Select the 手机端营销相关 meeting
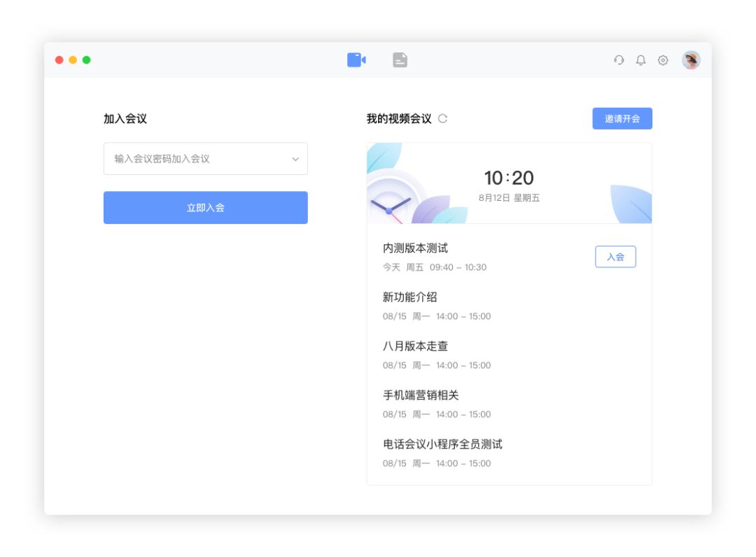This screenshot has height=557, width=756. click(x=421, y=395)
